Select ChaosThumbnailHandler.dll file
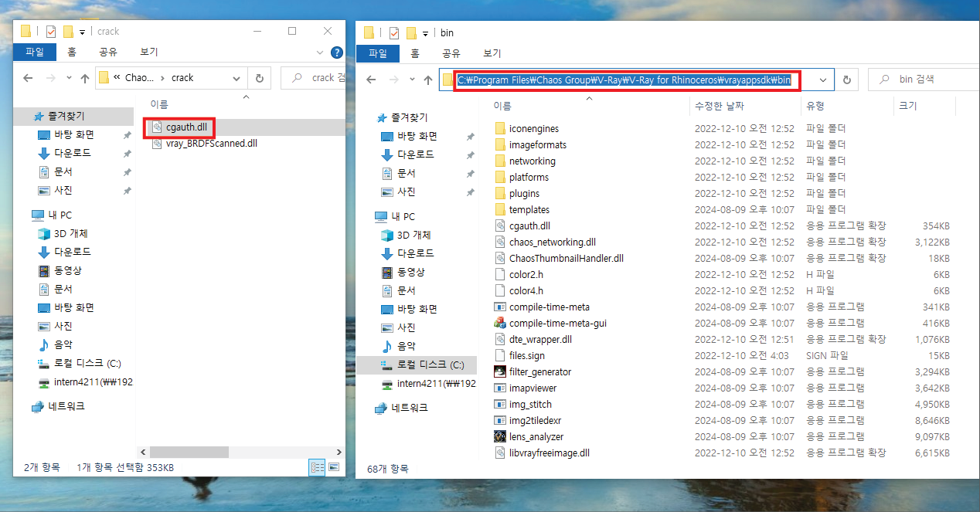The width and height of the screenshot is (980, 512). pos(566,258)
